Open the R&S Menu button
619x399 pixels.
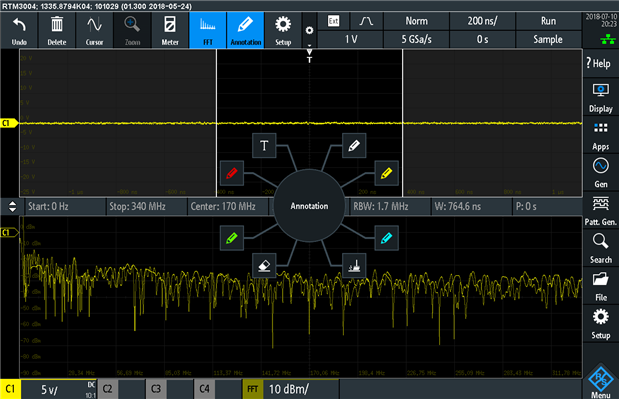[x=600, y=382]
